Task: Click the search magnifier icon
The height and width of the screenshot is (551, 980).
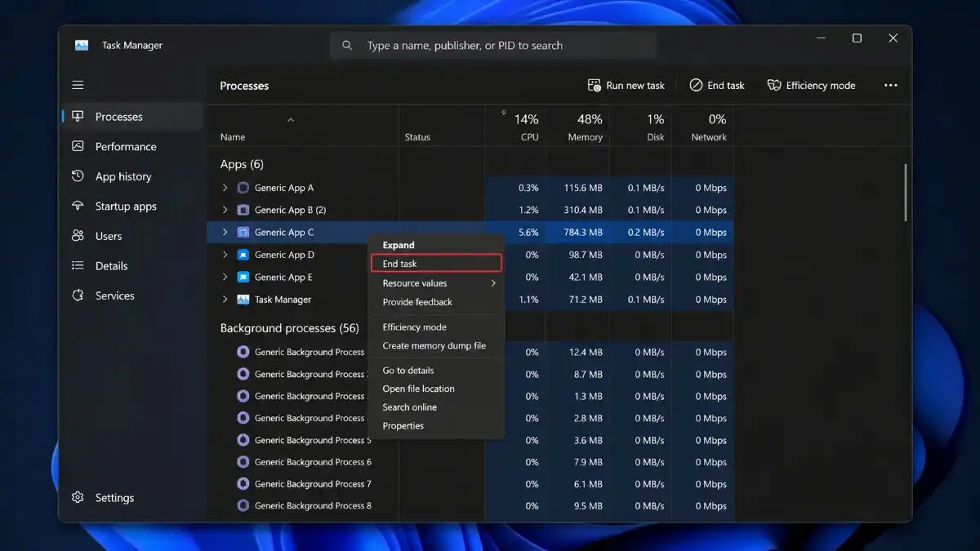Action: click(x=347, y=46)
